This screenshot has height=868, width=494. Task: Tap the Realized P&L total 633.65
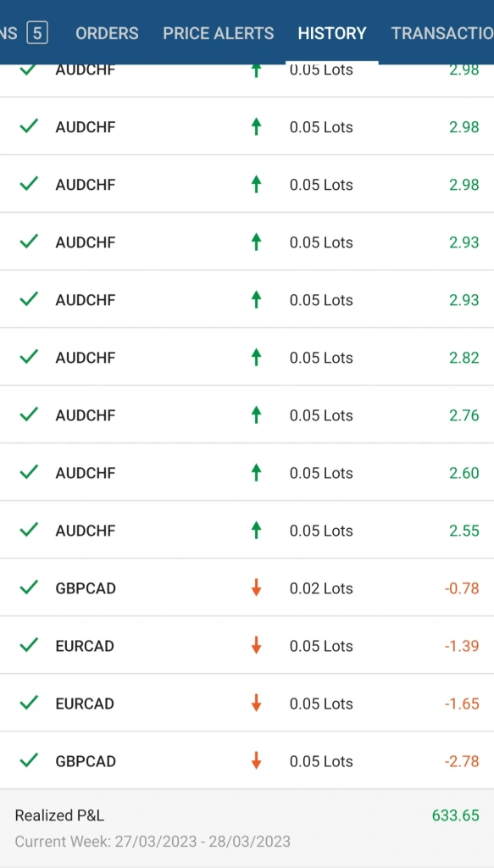pyautogui.click(x=455, y=815)
